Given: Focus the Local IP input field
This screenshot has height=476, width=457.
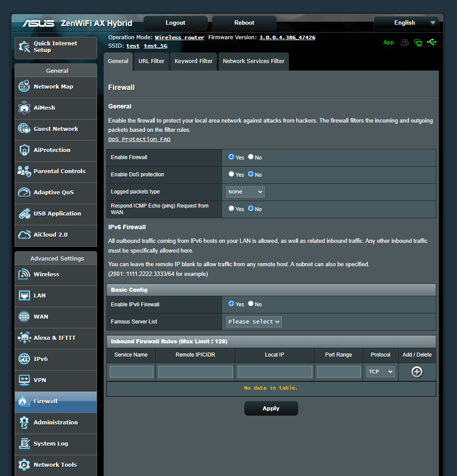Looking at the screenshot, I should (x=275, y=372).
